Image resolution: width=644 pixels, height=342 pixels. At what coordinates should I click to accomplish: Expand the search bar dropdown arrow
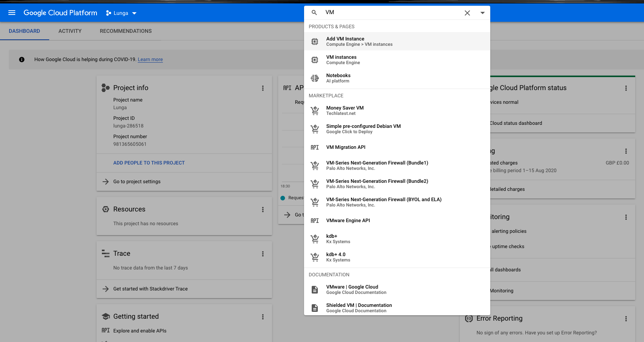point(482,13)
